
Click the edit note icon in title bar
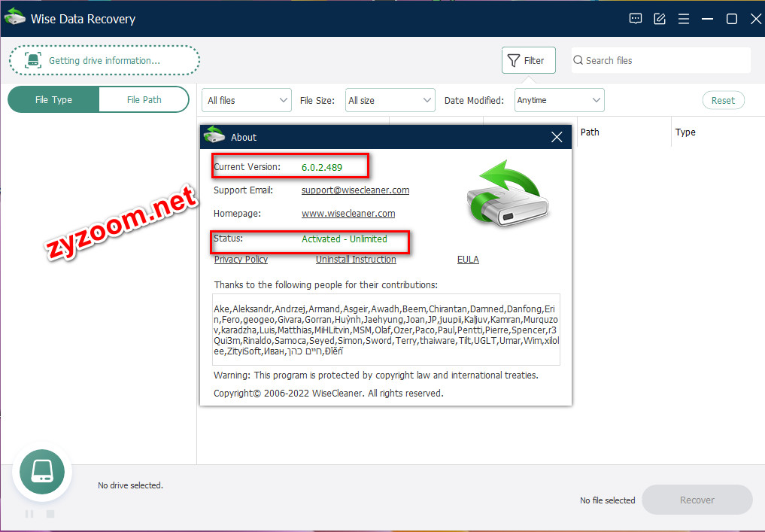(x=660, y=19)
